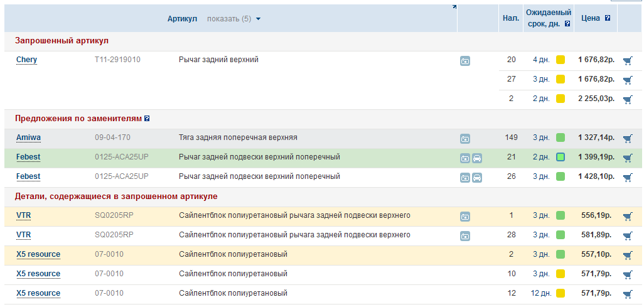Click price 2 255,03р.
This screenshot has width=644, height=307.
point(596,99)
